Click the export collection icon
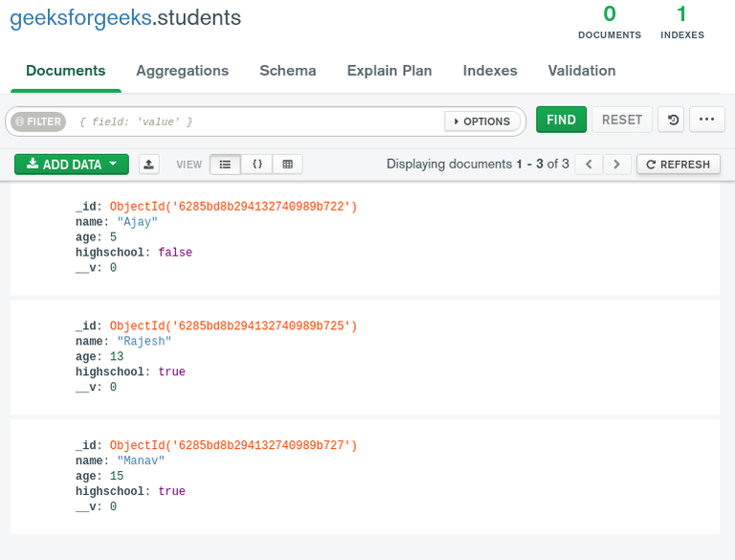 (x=149, y=165)
